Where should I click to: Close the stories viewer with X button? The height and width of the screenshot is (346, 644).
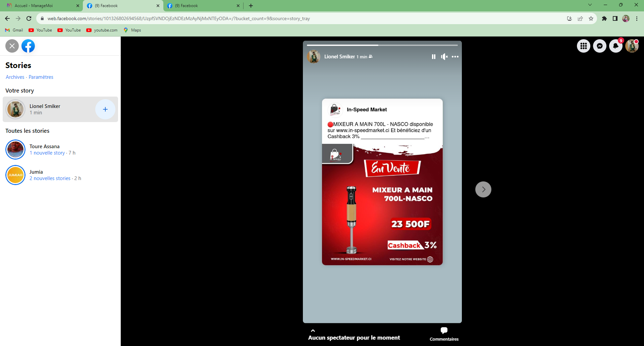[x=12, y=46]
